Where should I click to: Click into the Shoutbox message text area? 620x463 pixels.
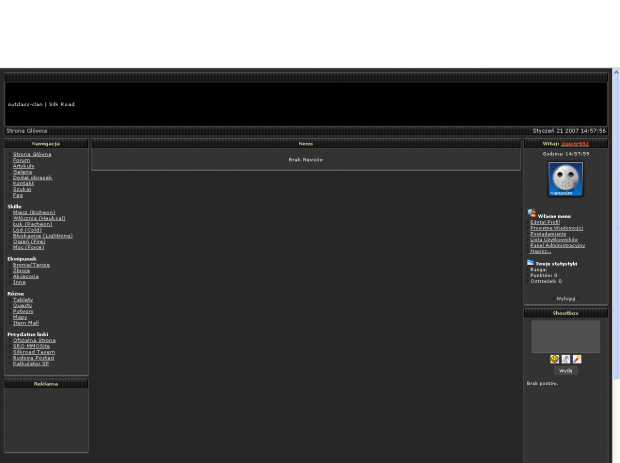pos(565,336)
